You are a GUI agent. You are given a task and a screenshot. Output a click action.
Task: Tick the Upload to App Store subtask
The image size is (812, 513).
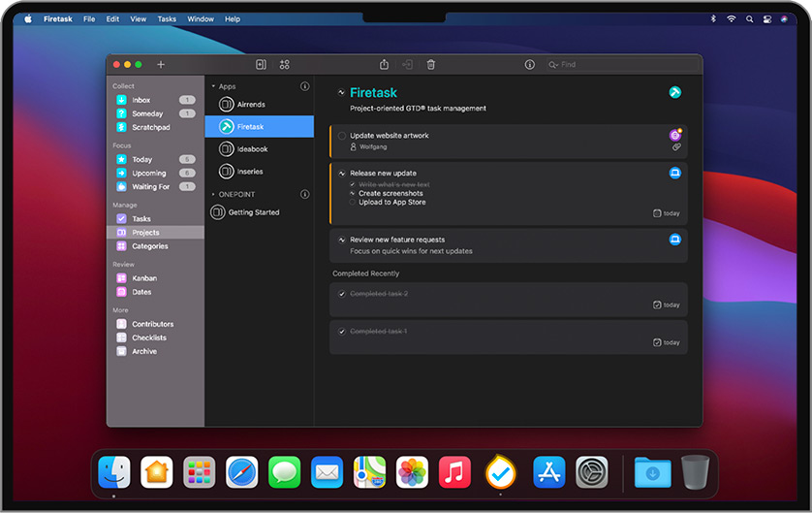pyautogui.click(x=353, y=203)
